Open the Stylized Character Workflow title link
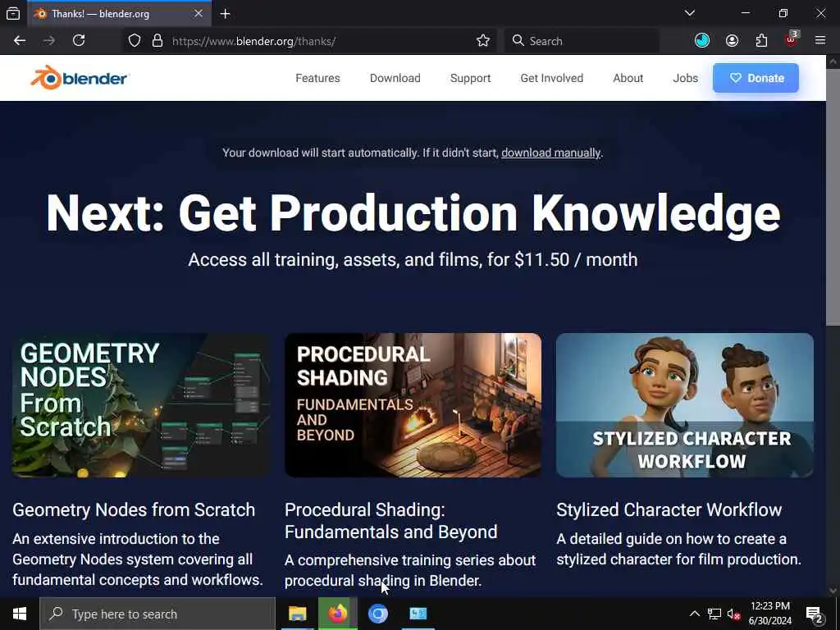 coord(669,509)
